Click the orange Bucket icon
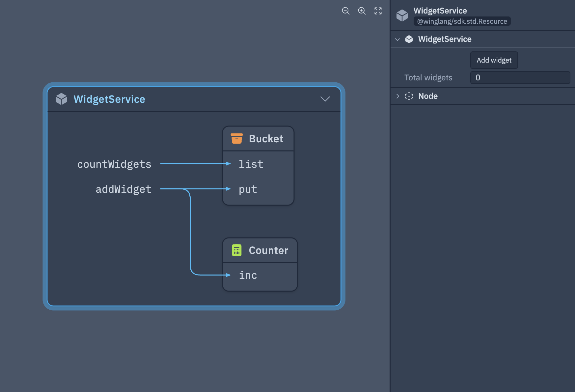 236,139
